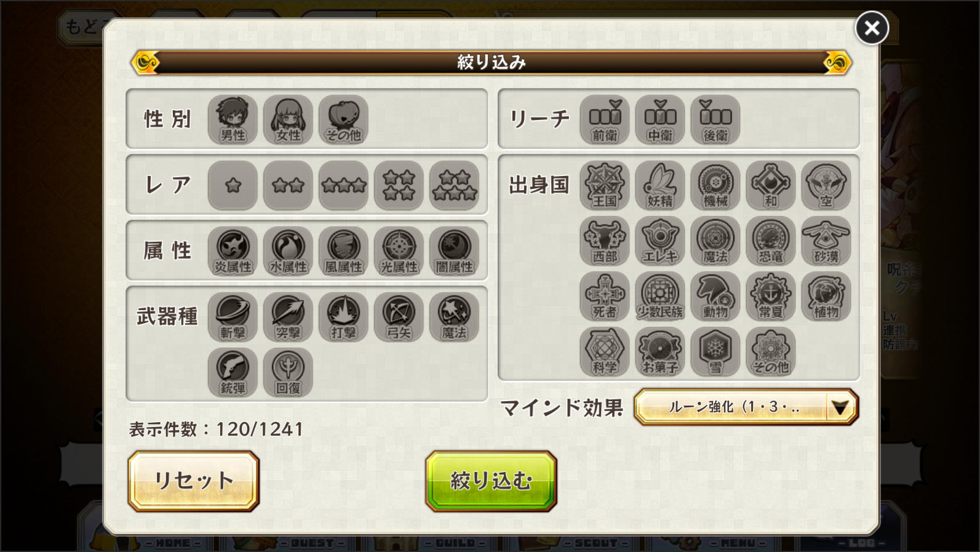Image resolution: width=980 pixels, height=552 pixels.
Task: Select the 恐竜 homeland icon
Action: click(770, 241)
